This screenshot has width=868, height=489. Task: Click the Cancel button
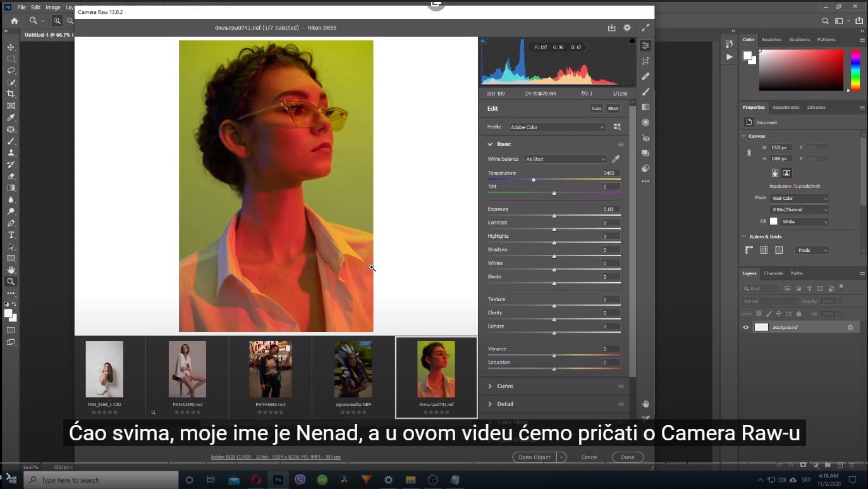click(x=589, y=457)
